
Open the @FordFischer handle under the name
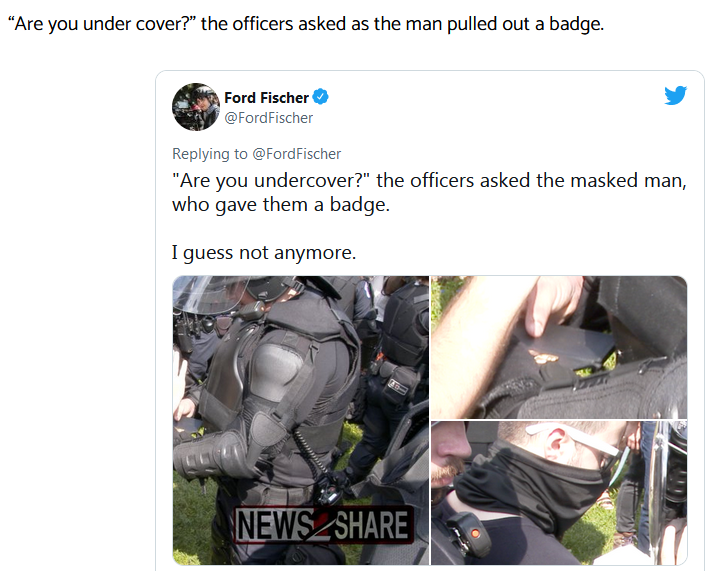(269, 118)
